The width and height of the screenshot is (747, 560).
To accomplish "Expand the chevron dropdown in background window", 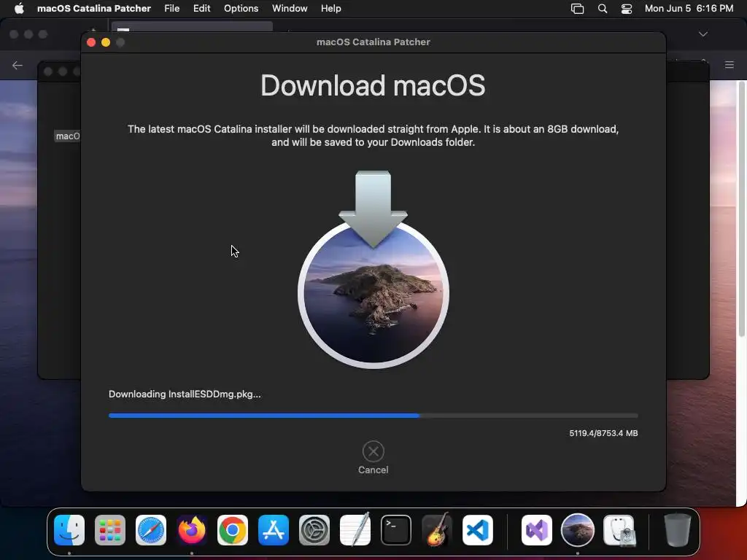I will (x=703, y=34).
